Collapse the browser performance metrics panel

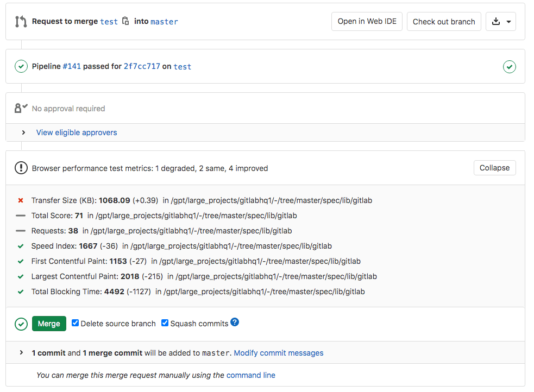pos(494,167)
